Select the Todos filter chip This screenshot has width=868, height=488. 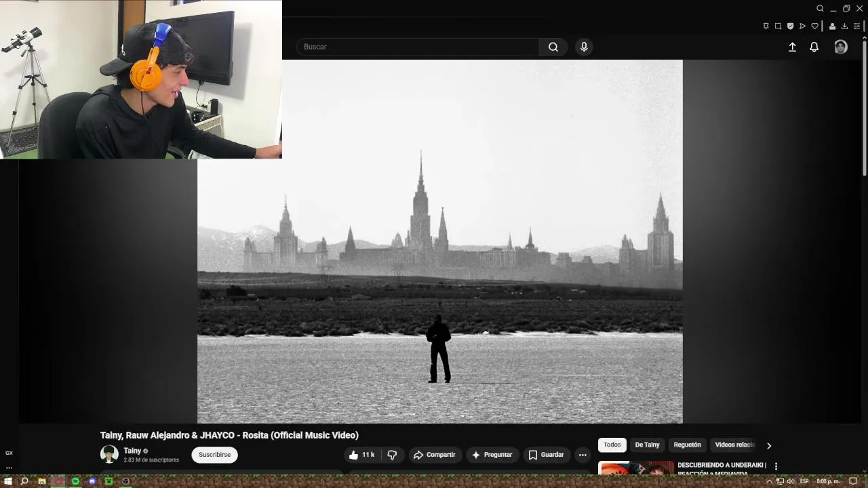[x=612, y=445]
